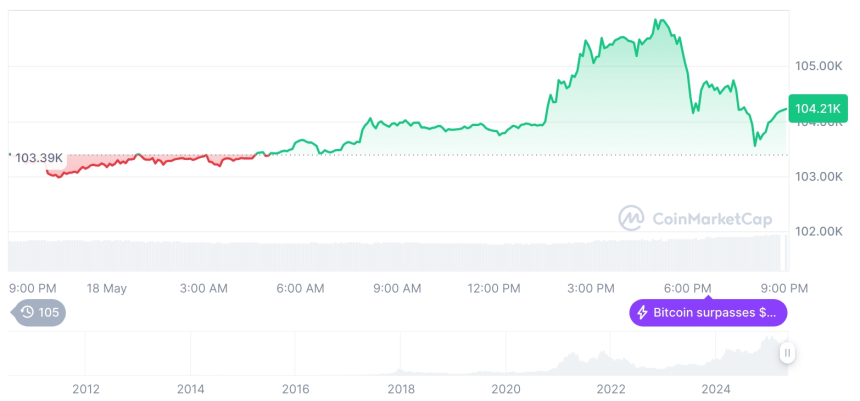Select 2012 in the history navigator

86,389
